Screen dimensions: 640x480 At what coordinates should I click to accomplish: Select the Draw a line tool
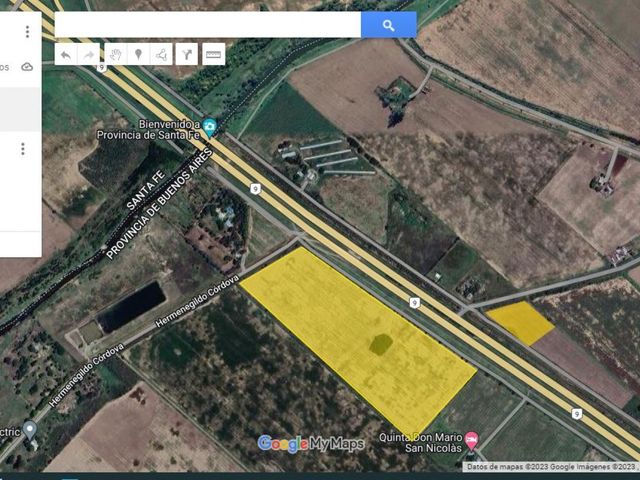click(161, 54)
